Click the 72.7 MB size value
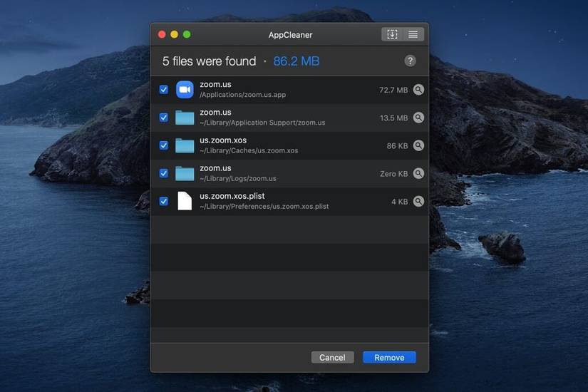This screenshot has width=588, height=392. click(x=393, y=90)
